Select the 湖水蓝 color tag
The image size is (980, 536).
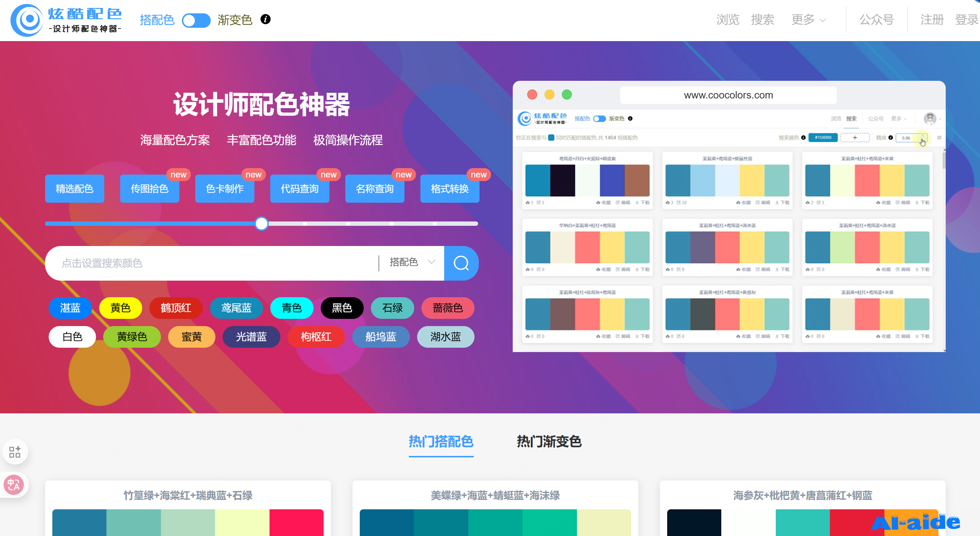pyautogui.click(x=446, y=337)
